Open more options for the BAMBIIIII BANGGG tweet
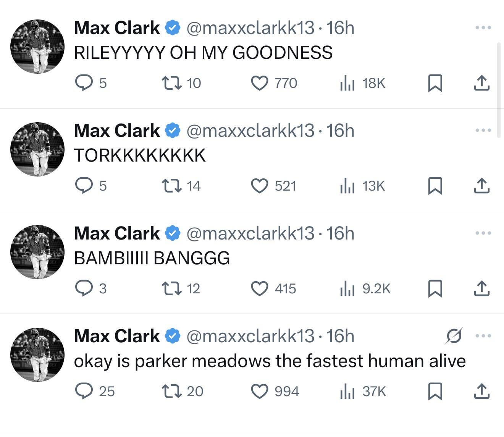Image resolution: width=504 pixels, height=437 pixels. [x=483, y=233]
